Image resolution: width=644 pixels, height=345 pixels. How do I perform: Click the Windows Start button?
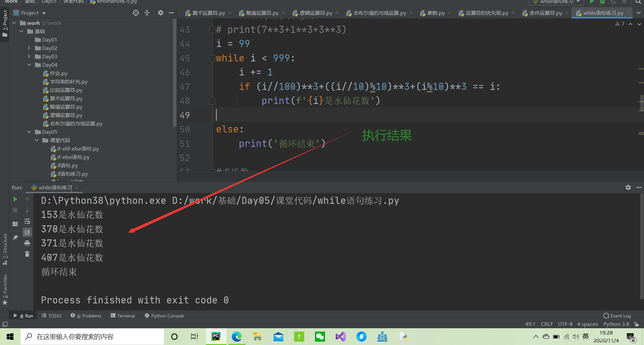10,337
